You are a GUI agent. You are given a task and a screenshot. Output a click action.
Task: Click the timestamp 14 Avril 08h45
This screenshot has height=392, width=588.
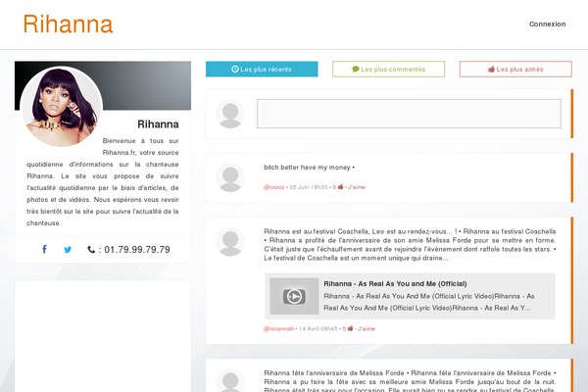318,329
